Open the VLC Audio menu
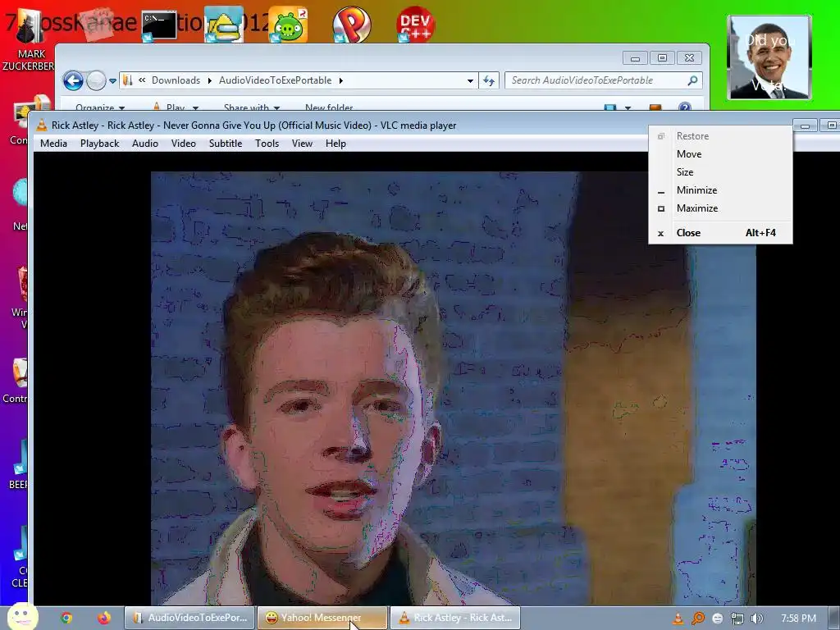The image size is (840, 630). pyautogui.click(x=145, y=144)
